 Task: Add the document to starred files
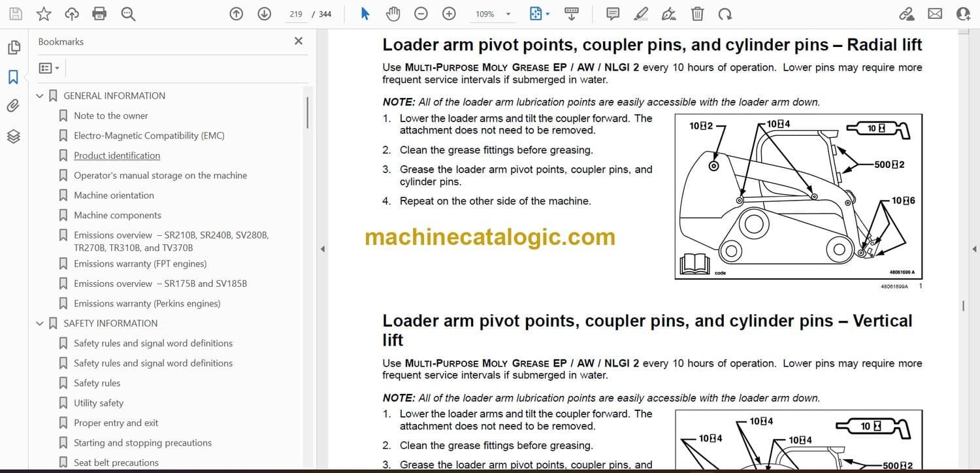pyautogui.click(x=44, y=14)
